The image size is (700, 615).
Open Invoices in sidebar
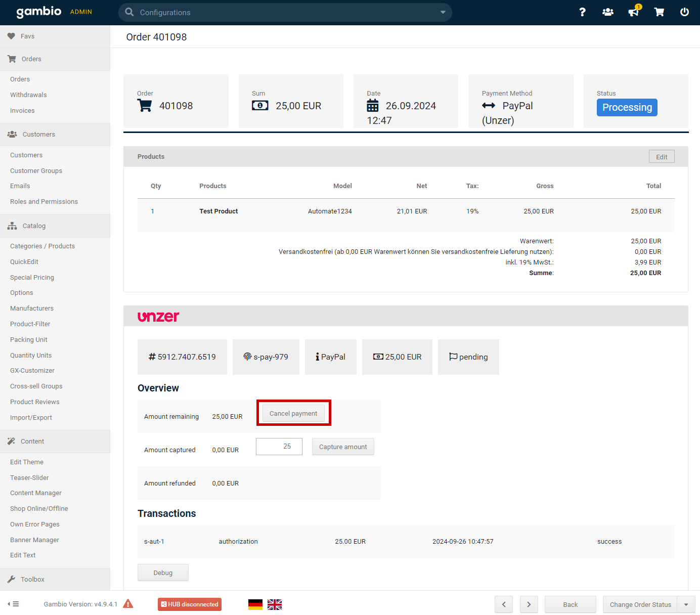point(22,111)
